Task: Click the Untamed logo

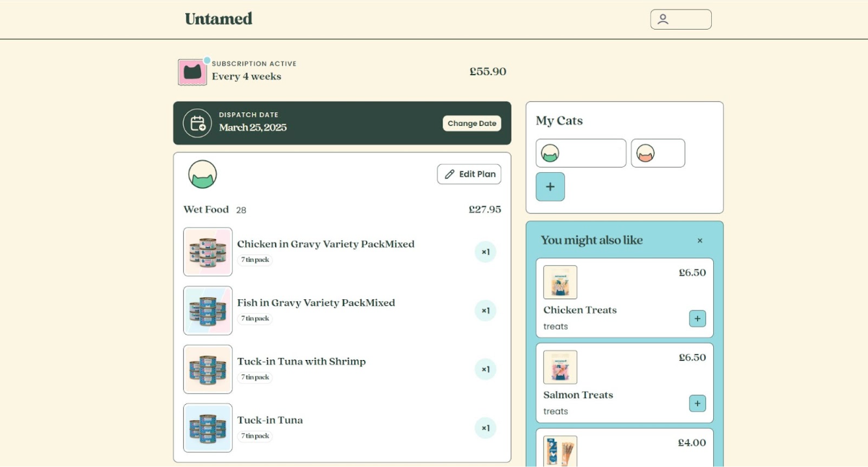Action: (x=218, y=19)
